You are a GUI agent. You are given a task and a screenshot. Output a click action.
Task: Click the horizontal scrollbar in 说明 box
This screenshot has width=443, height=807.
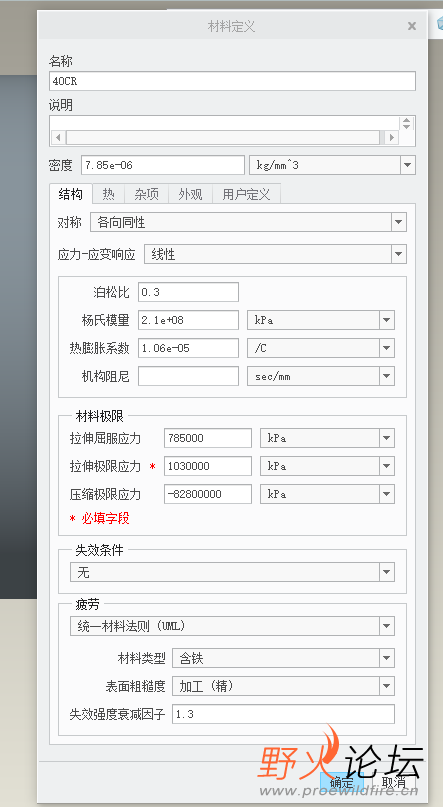223,137
